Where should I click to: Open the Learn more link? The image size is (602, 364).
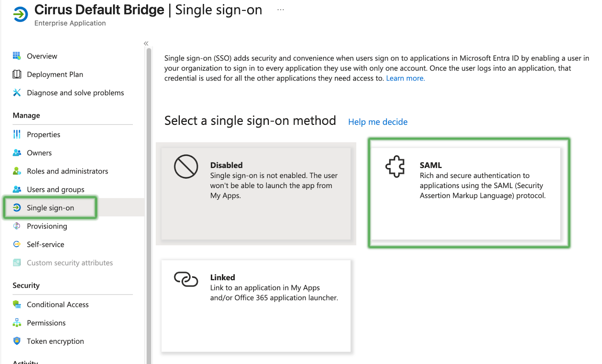pyautogui.click(x=405, y=78)
